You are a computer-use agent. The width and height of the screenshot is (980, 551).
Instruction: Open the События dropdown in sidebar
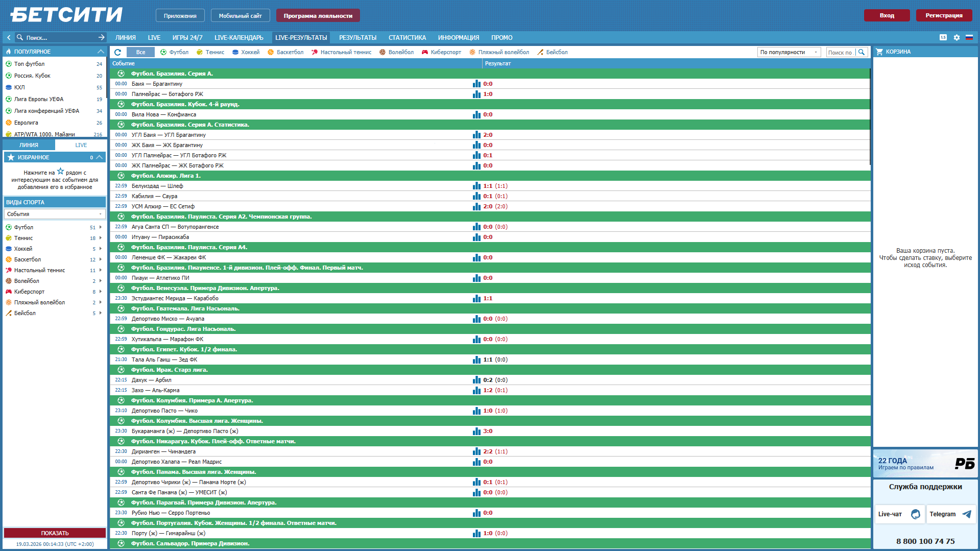pos(55,214)
